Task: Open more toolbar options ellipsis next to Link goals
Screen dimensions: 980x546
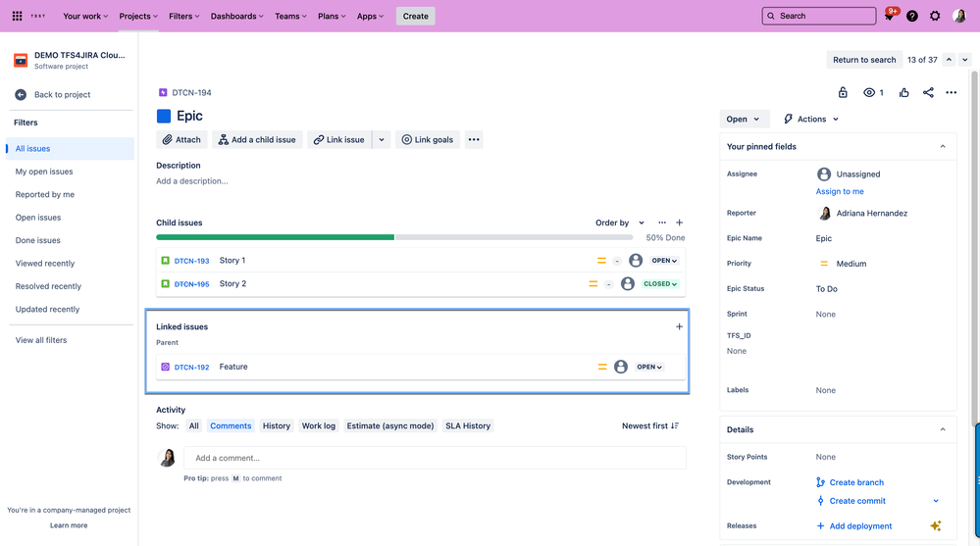Action: pos(474,139)
